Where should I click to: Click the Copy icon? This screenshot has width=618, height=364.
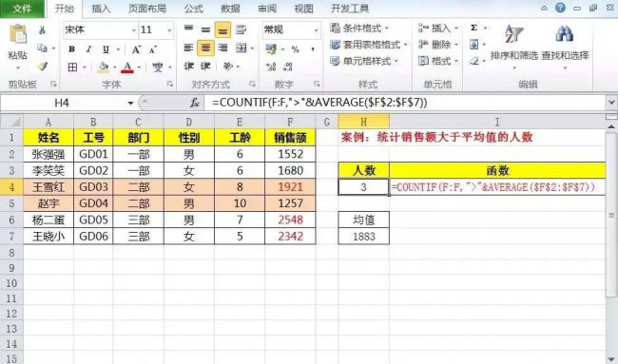click(x=42, y=48)
